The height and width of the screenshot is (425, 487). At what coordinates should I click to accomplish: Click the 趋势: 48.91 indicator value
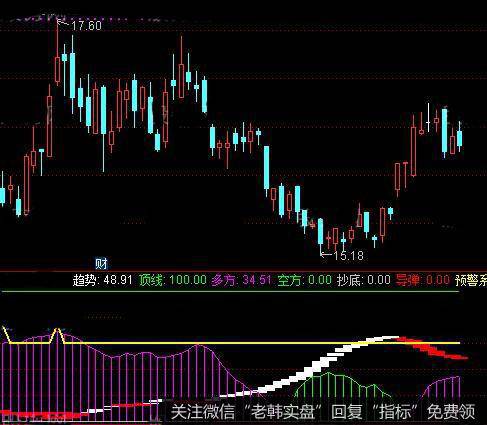(x=102, y=280)
